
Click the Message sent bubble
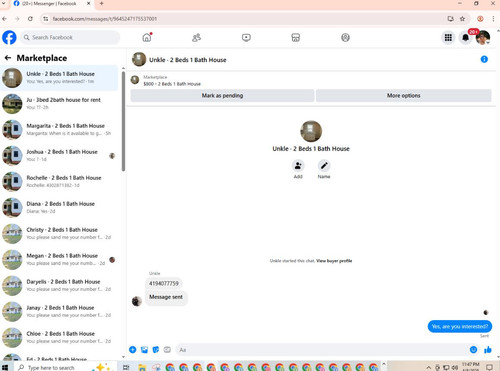tap(166, 297)
